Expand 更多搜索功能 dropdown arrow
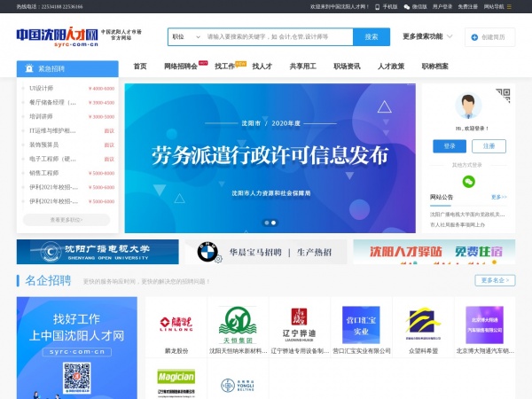This screenshot has width=532, height=399. click(x=450, y=36)
